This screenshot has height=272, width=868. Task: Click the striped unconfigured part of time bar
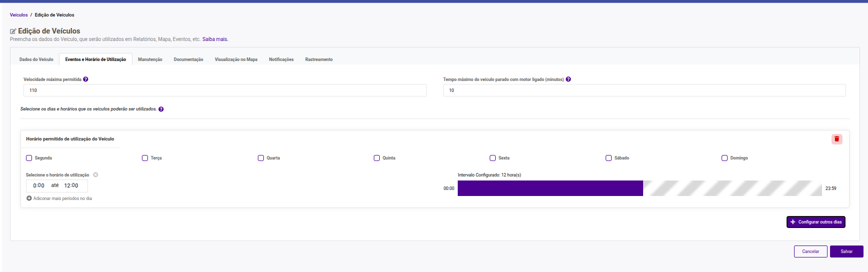point(733,188)
